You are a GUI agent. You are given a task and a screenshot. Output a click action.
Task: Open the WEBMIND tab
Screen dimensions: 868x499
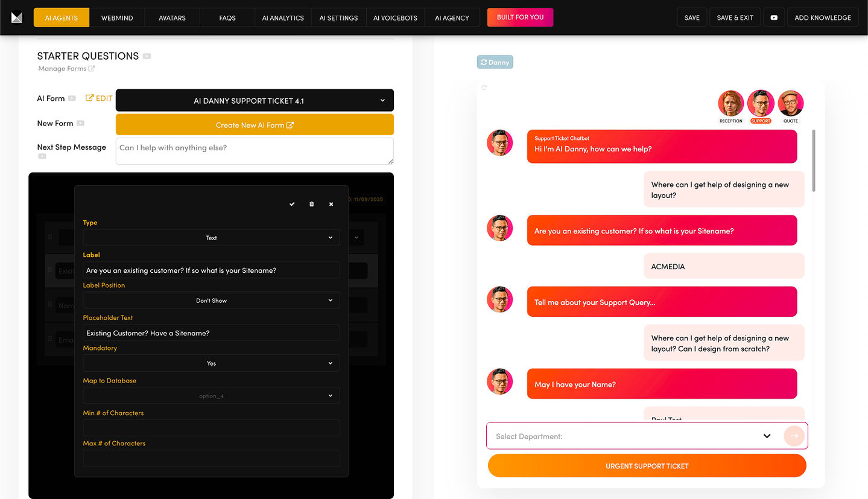[117, 17]
